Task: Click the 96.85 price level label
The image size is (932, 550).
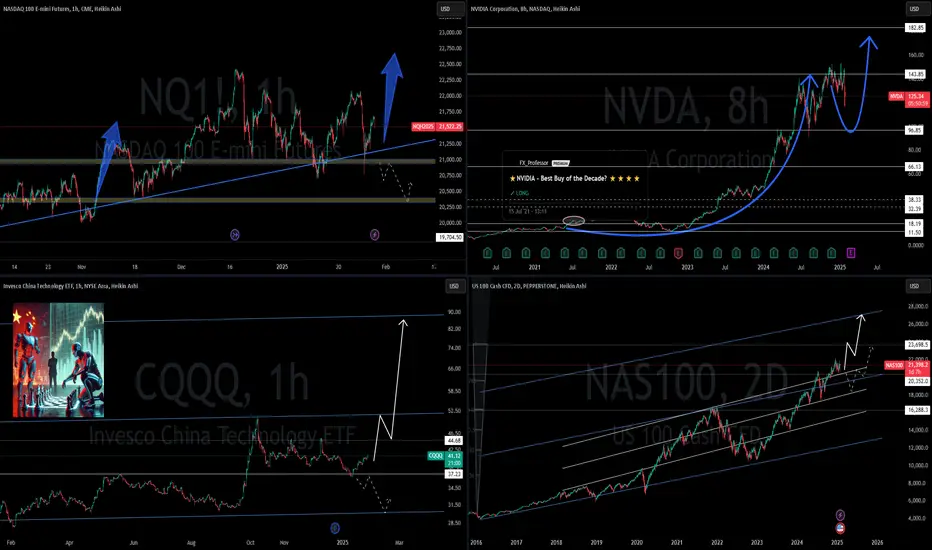Action: tap(914, 130)
